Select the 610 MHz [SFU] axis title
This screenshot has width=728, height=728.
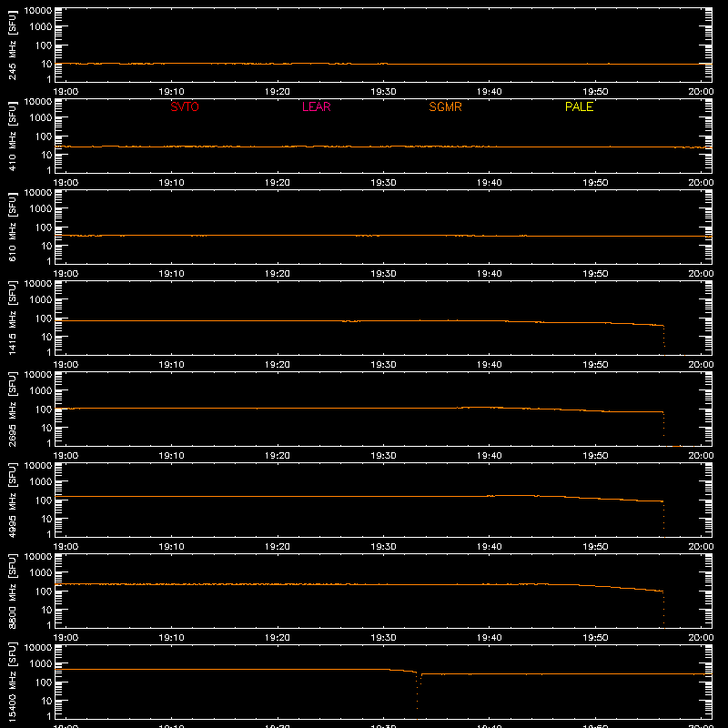pyautogui.click(x=13, y=227)
